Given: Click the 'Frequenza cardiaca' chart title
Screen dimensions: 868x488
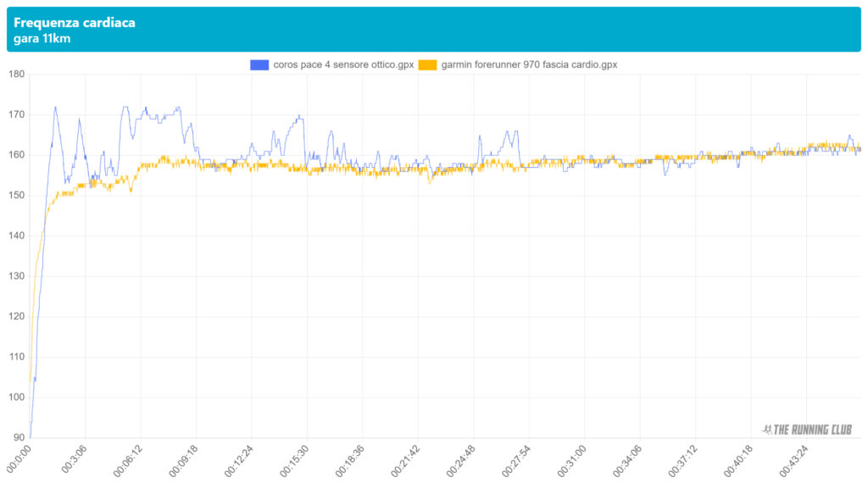Looking at the screenshot, I should (x=75, y=23).
